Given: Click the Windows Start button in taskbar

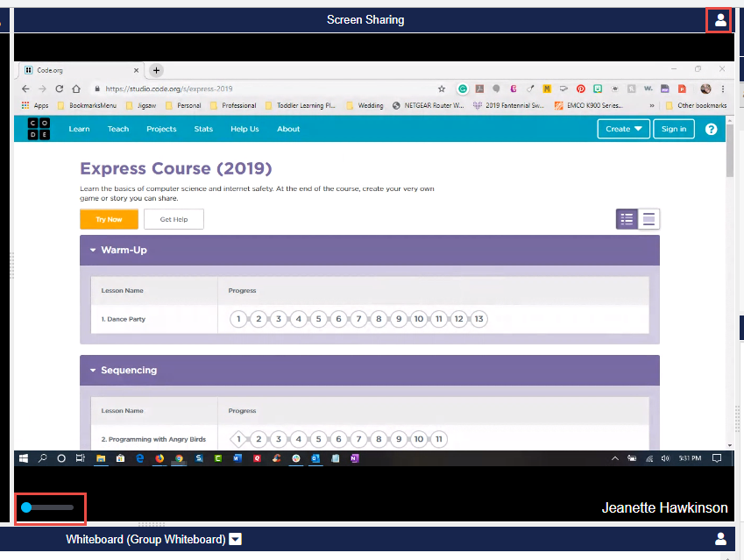Looking at the screenshot, I should click(x=24, y=458).
